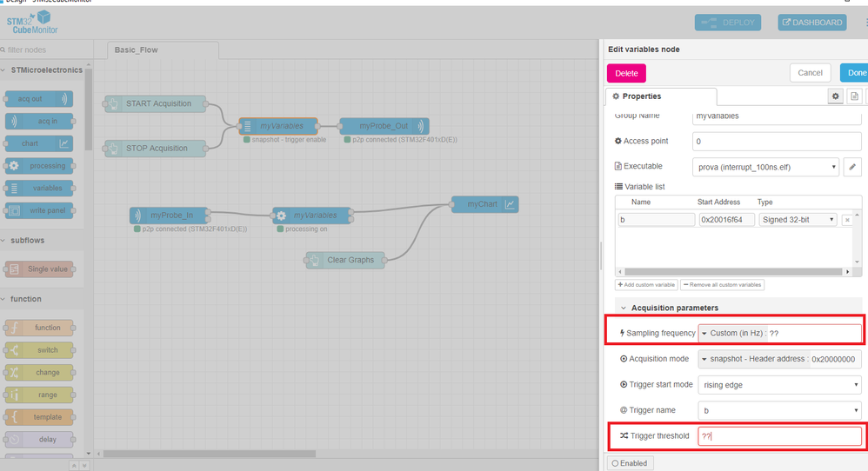Select the chart palette node
The width and height of the screenshot is (868, 471).
[x=39, y=143]
